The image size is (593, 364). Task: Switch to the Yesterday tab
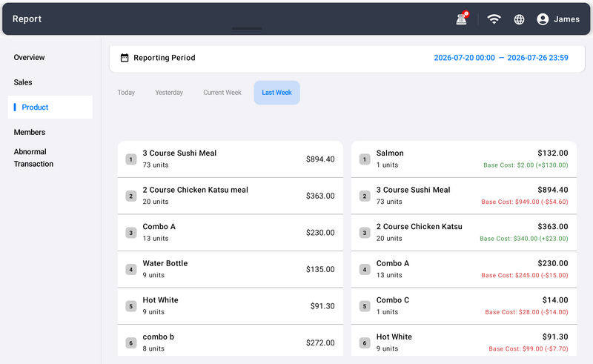point(169,93)
